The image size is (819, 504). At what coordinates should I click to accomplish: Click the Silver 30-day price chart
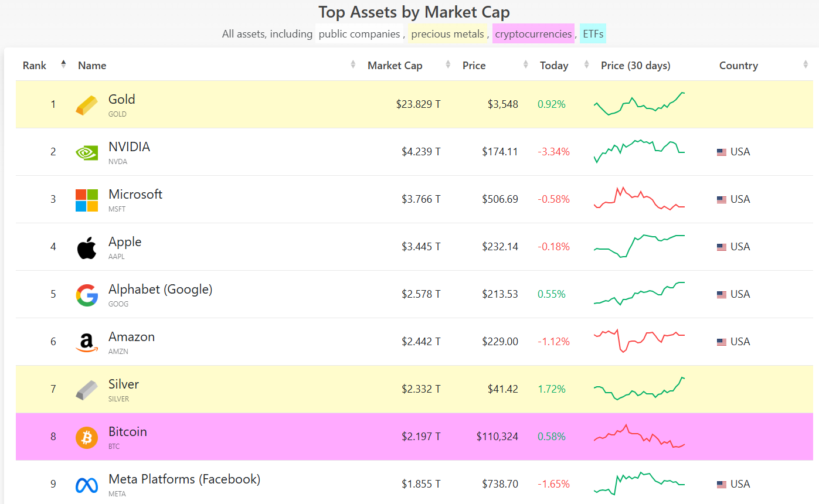tap(639, 389)
